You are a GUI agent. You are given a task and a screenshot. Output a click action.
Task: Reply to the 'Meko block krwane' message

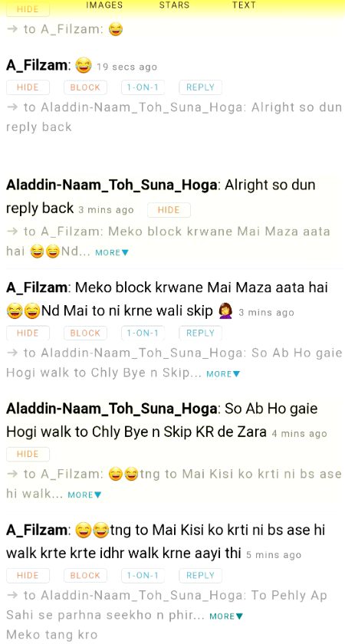[200, 333]
